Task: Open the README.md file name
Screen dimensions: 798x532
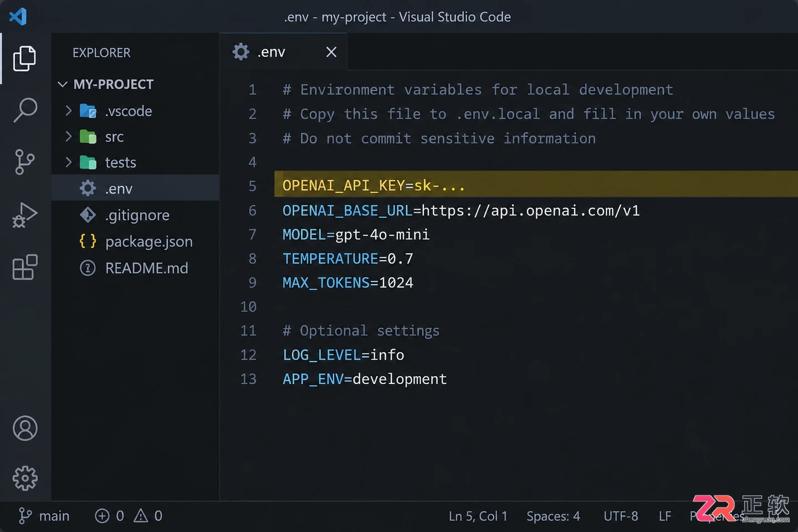Action: coord(147,268)
